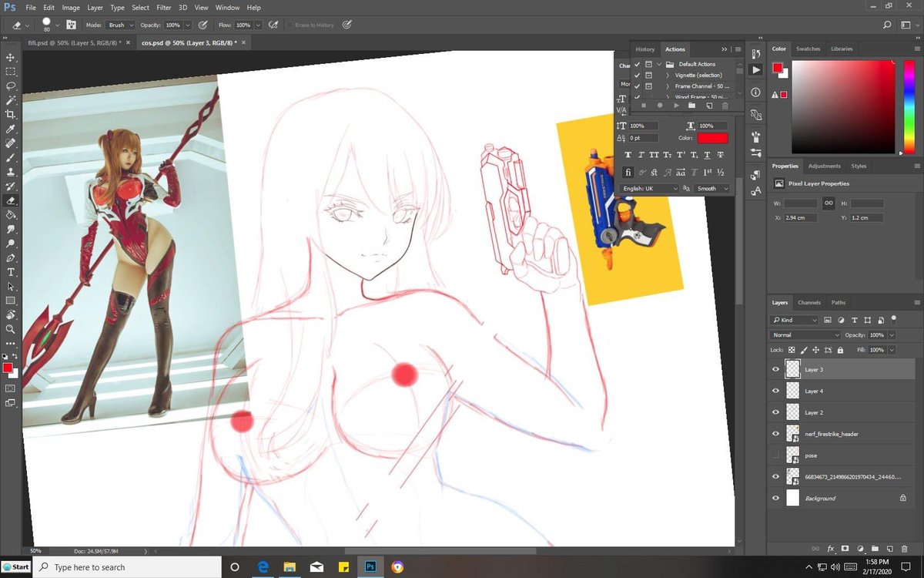Viewport: 924px width, 578px height.
Task: Open the Smooth anti-aliasing dropdown
Action: point(711,188)
